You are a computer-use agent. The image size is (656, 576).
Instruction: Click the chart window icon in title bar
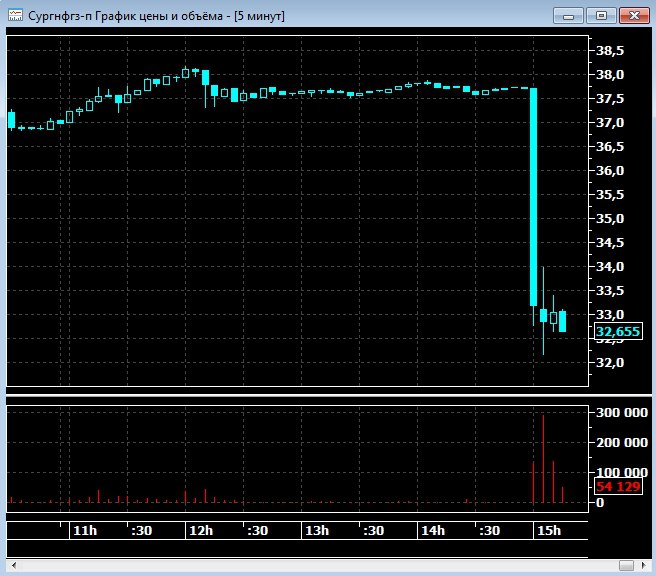click(15, 16)
